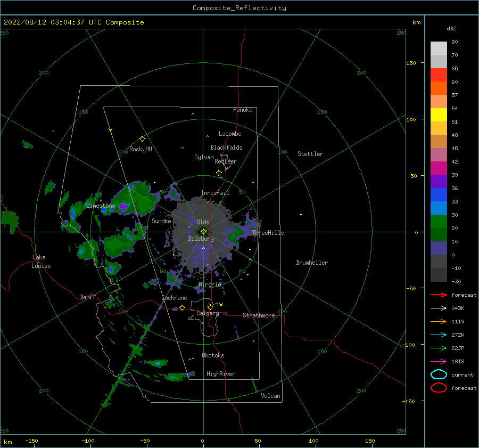Click the RedDeer city label
Viewport: 479px width, 448px height.
tap(226, 161)
